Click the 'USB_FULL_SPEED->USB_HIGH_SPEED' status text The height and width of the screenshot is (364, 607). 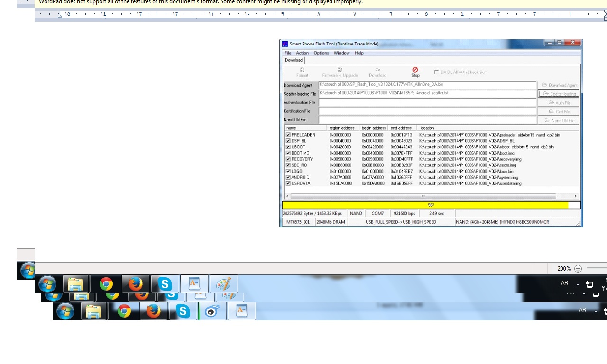pos(401,222)
